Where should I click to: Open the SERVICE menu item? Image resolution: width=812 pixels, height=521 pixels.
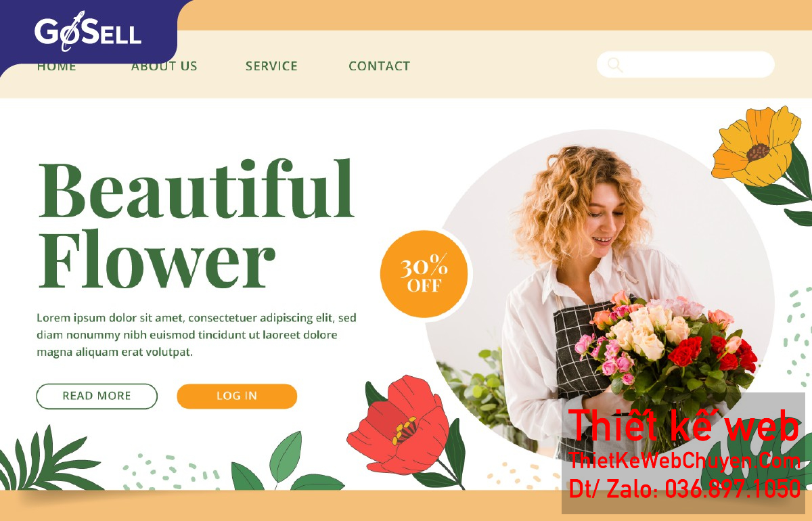coord(271,66)
